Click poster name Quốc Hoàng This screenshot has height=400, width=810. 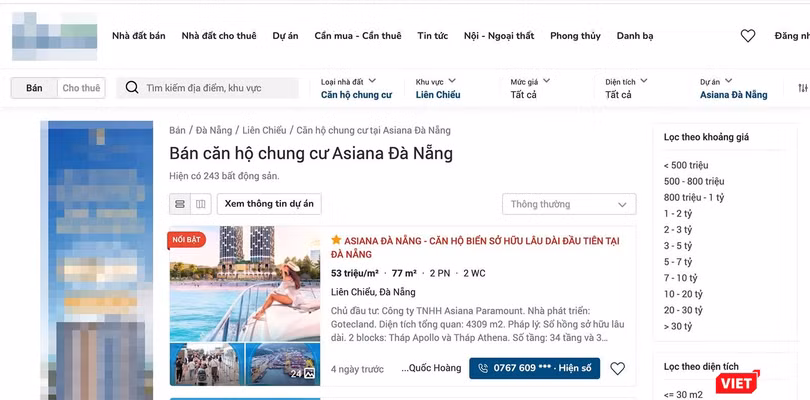tap(431, 368)
